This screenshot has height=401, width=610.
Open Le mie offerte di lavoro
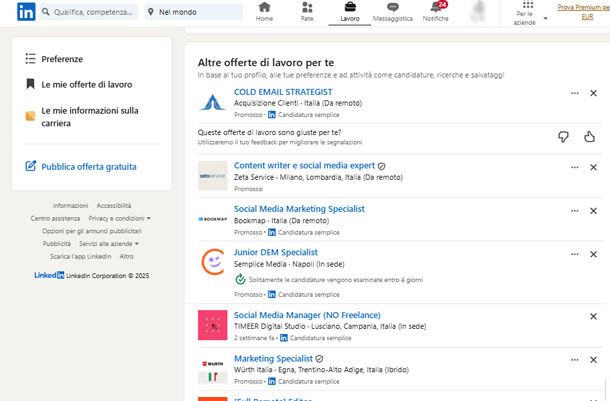pos(79,84)
